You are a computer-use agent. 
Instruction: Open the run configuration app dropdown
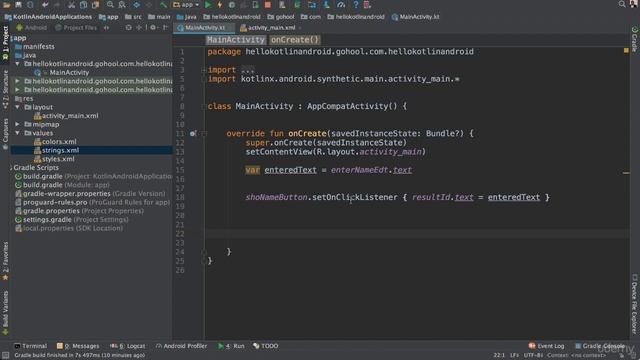click(x=186, y=5)
